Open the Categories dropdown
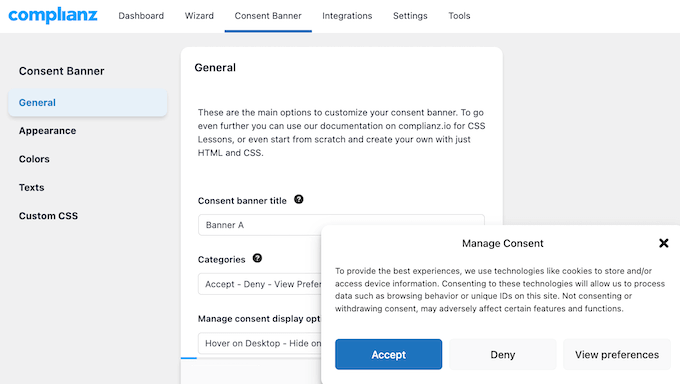680x384 pixels. click(259, 284)
